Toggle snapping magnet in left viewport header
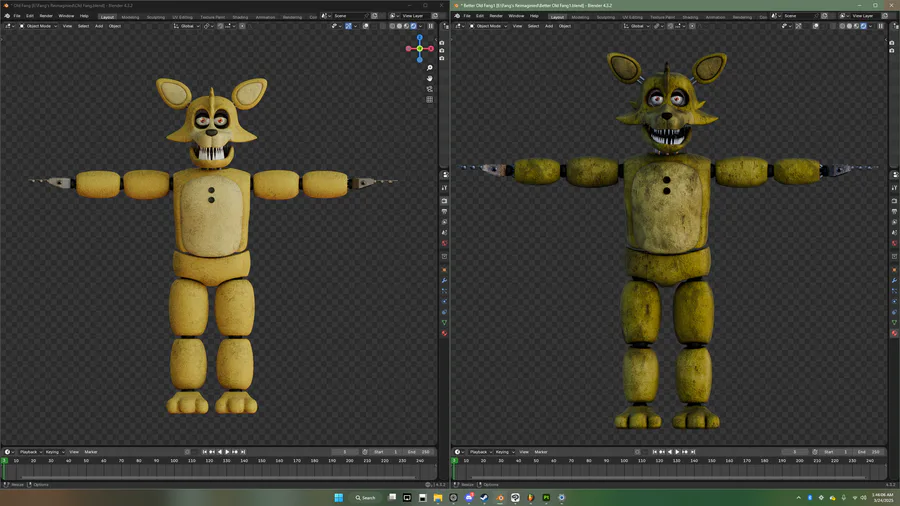The width and height of the screenshot is (900, 506). pos(220,26)
